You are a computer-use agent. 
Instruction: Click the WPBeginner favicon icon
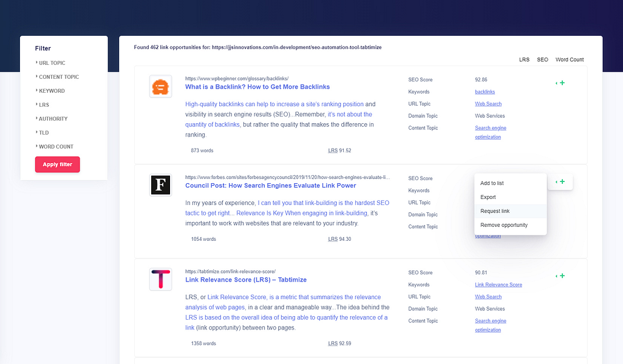[x=160, y=86]
